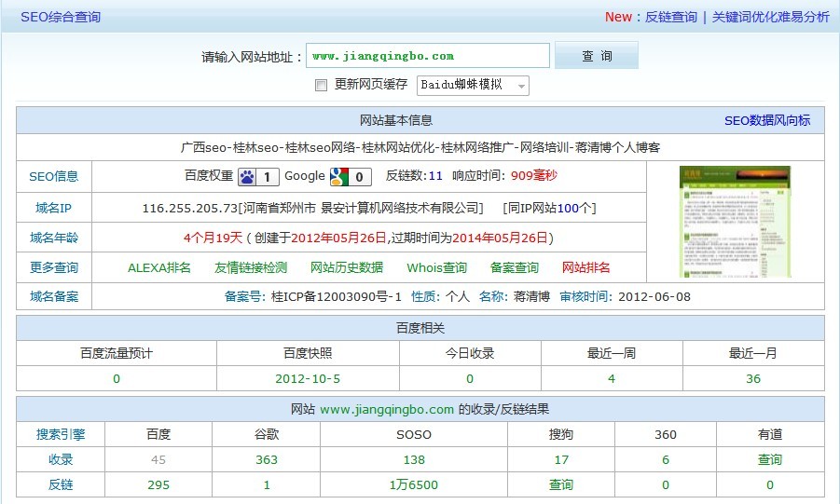840x504 pixels.
Task: Click the 最近一月 value 36
Action: click(x=753, y=379)
